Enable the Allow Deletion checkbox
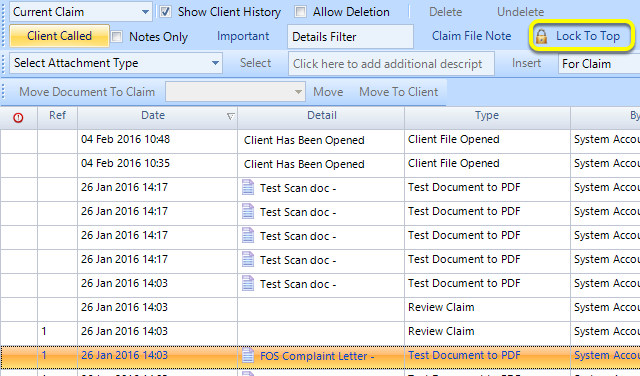Viewport: 640px width, 376px height. click(300, 12)
